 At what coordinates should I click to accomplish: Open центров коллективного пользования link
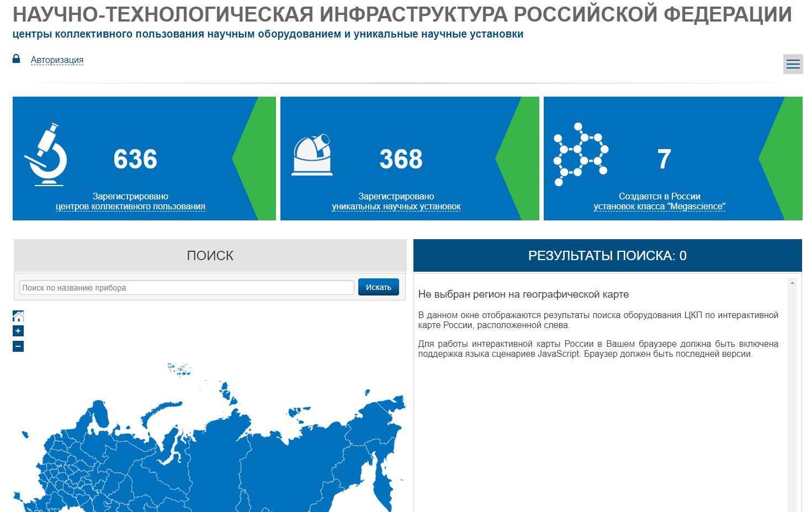coord(130,207)
